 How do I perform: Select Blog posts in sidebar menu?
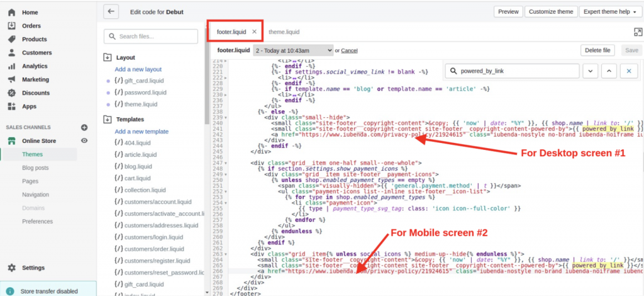(x=35, y=168)
